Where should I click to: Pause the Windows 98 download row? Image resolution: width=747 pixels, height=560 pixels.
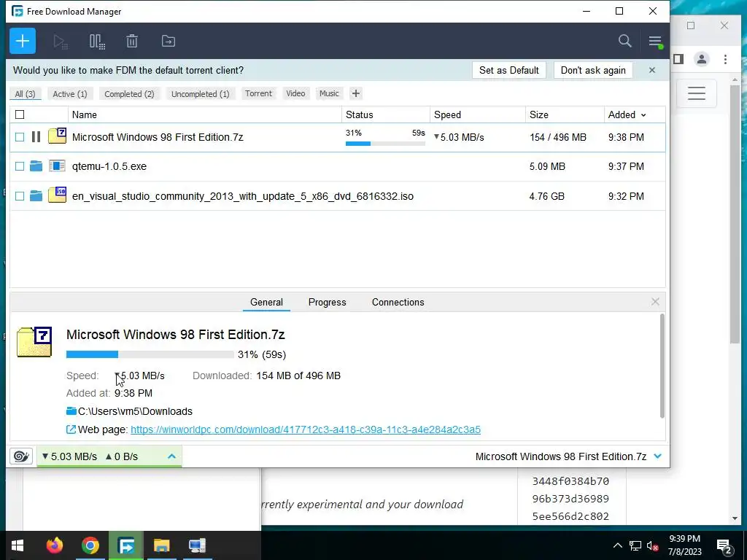[x=36, y=137]
